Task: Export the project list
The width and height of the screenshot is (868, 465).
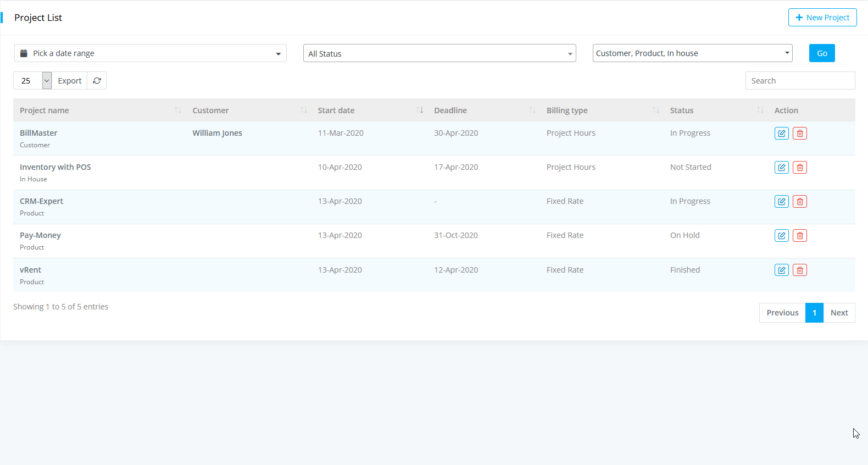Action: tap(70, 81)
